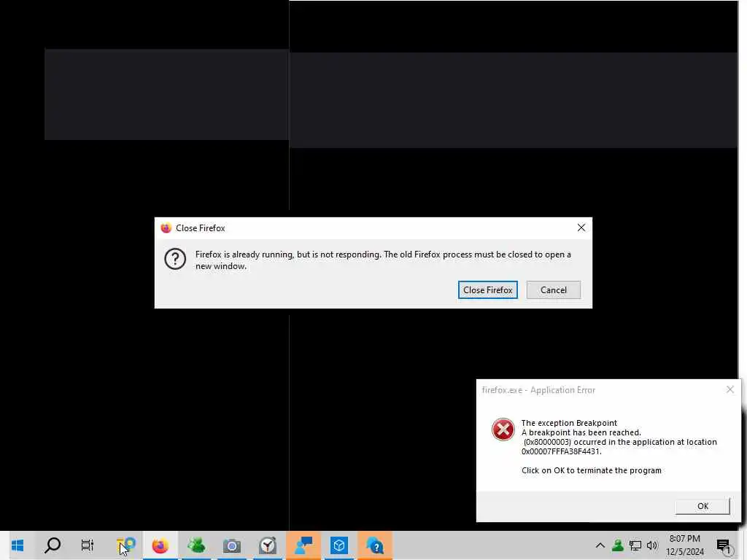
Task: Click the "Firefox is already running" message text
Action: click(x=383, y=260)
